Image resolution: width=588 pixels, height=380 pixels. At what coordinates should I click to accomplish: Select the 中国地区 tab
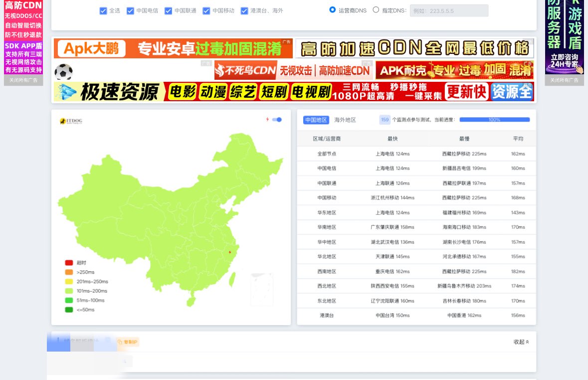(316, 120)
